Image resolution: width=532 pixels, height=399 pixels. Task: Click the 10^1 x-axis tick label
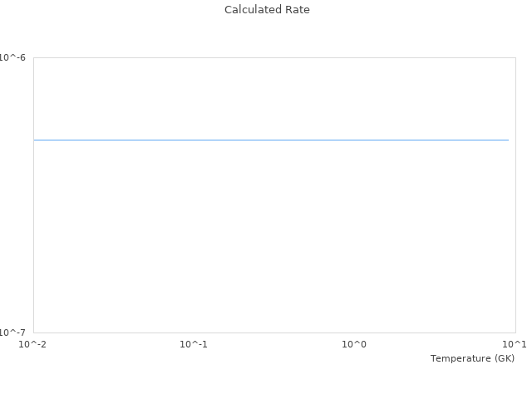515,343
